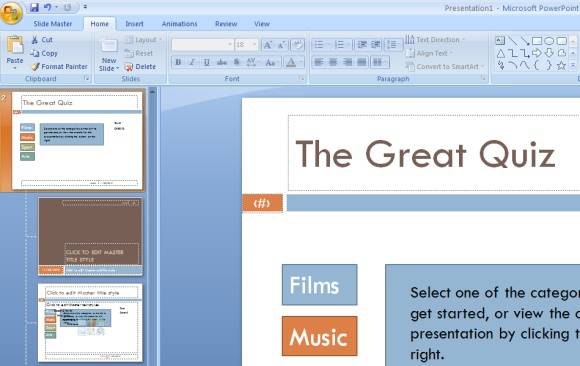Image resolution: width=580 pixels, height=366 pixels.
Task: Toggle Italic formatting
Action: 192,62
